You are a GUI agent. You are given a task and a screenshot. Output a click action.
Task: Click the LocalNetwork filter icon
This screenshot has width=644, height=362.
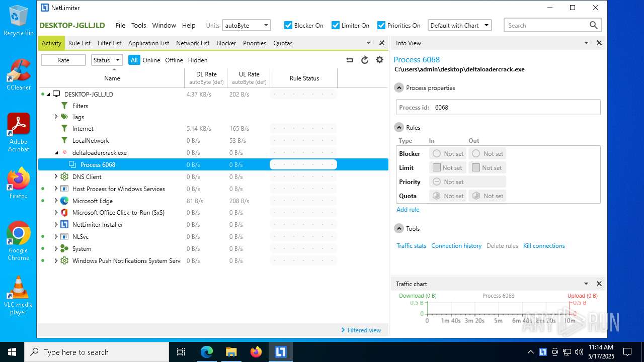click(x=64, y=141)
